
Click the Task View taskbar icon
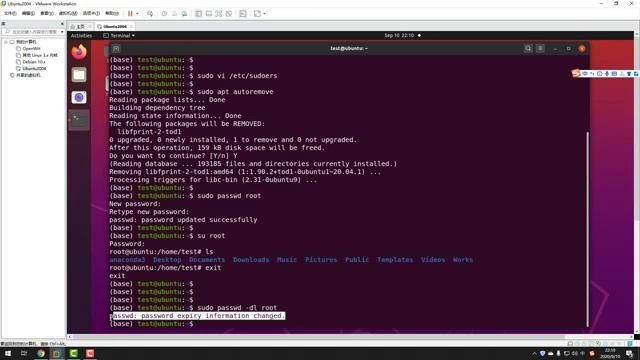point(24,353)
